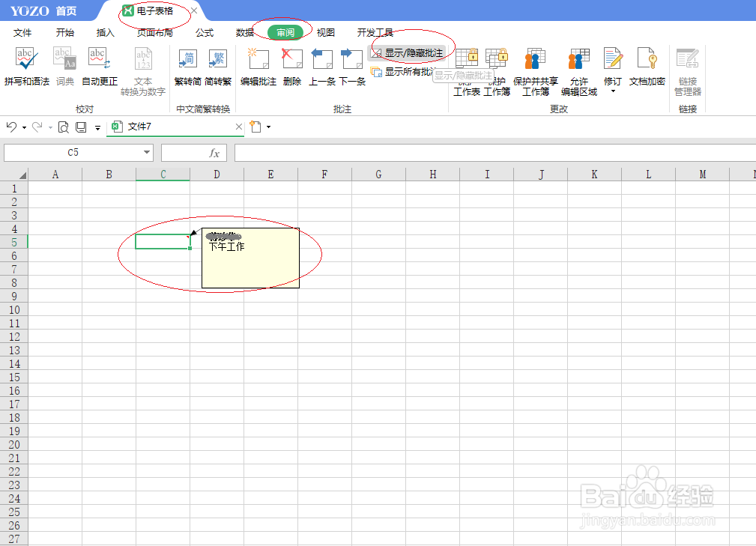Expand the undo history dropdown arrow
The image size is (756, 546).
24,127
